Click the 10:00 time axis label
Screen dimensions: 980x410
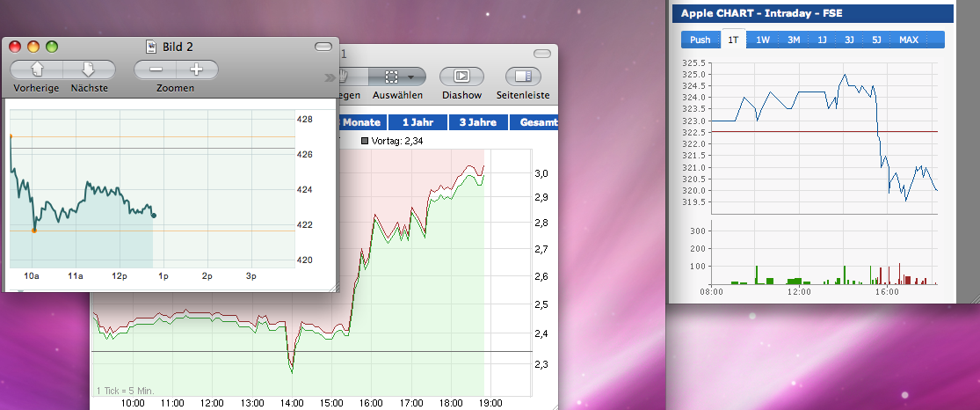(134, 404)
